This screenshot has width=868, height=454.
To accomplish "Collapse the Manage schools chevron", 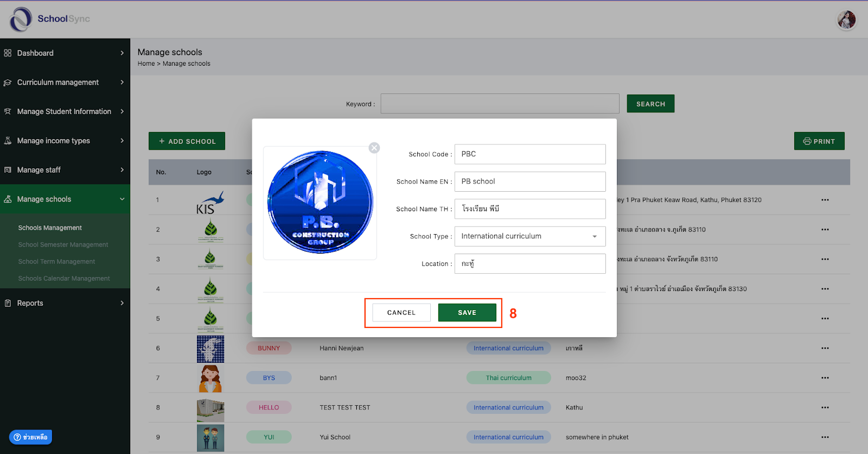I will [x=122, y=199].
